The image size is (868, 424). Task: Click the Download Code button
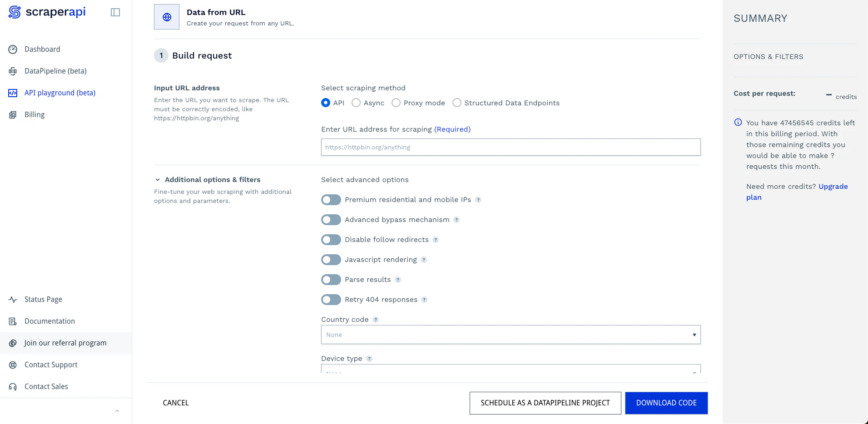pyautogui.click(x=666, y=403)
